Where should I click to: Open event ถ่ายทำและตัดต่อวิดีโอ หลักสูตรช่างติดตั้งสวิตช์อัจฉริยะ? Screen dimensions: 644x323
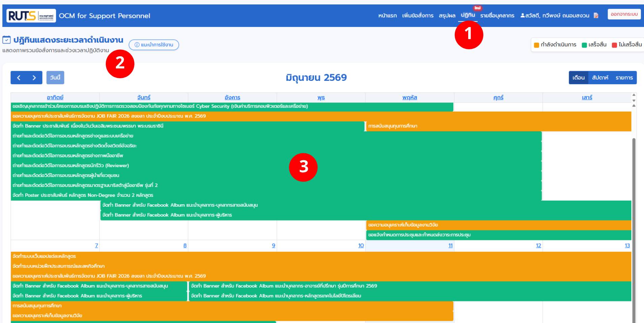276,146
